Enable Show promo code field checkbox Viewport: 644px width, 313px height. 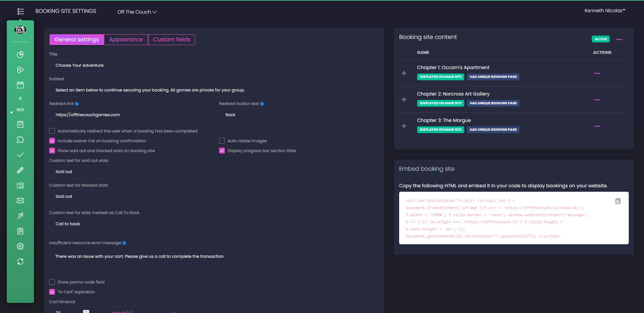(x=52, y=282)
